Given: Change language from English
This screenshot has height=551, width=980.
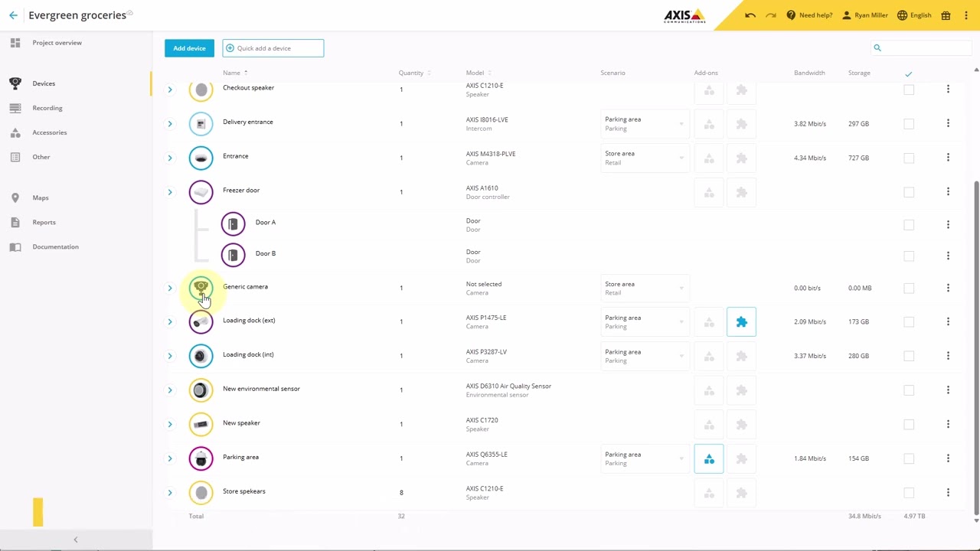Looking at the screenshot, I should point(914,15).
